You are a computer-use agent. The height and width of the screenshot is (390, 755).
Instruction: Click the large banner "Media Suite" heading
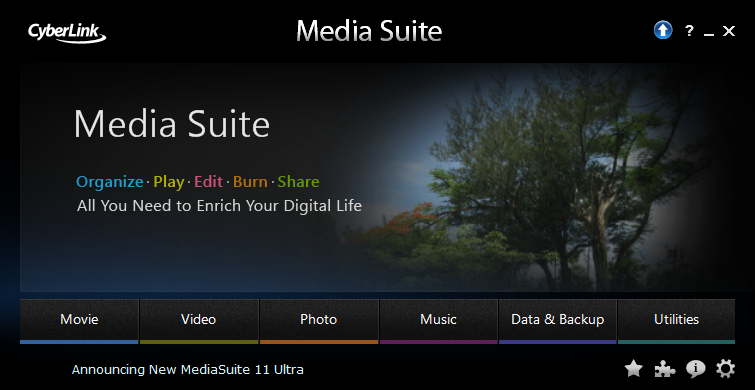coord(171,124)
